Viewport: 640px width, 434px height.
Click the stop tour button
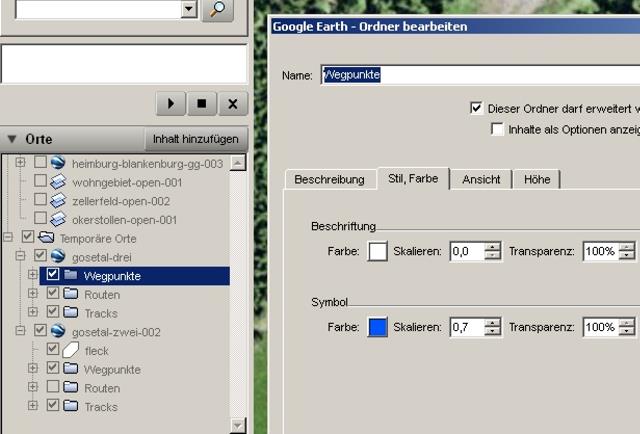pyautogui.click(x=202, y=104)
